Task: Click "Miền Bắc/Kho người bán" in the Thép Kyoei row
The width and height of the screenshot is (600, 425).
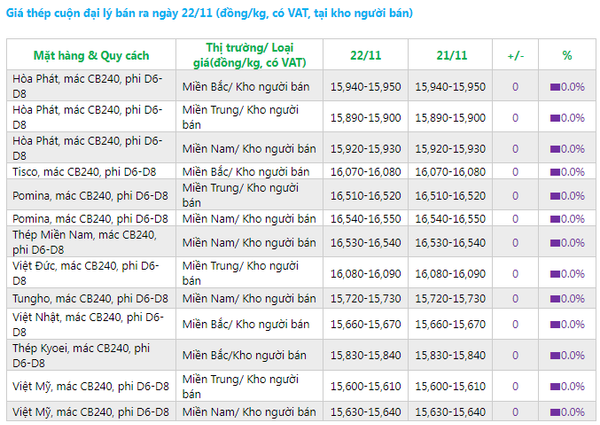Action: [x=244, y=355]
